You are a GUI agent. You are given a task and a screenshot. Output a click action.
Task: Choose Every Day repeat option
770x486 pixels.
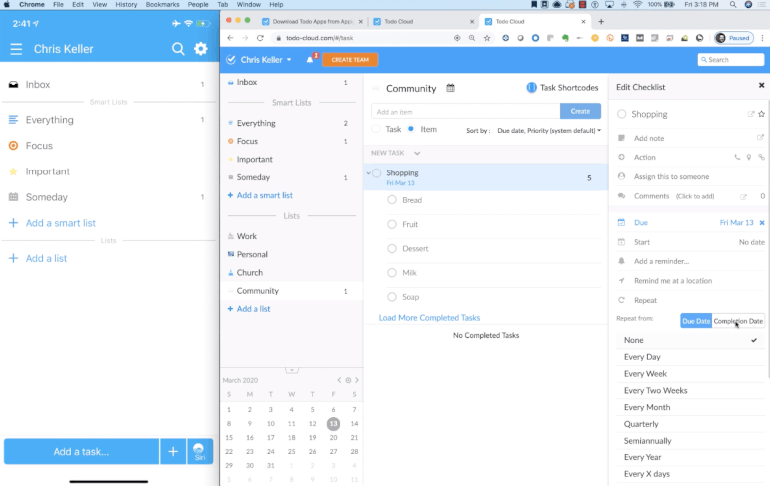pyautogui.click(x=690, y=357)
